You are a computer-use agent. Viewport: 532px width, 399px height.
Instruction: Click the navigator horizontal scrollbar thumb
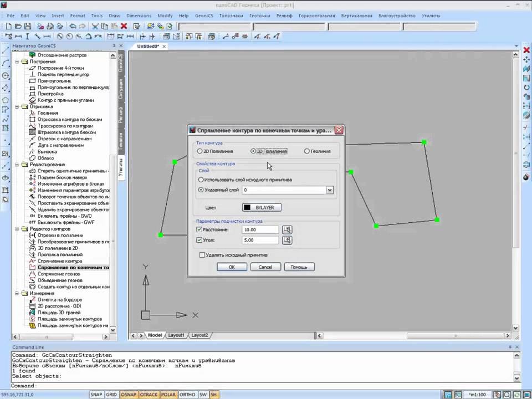46,337
